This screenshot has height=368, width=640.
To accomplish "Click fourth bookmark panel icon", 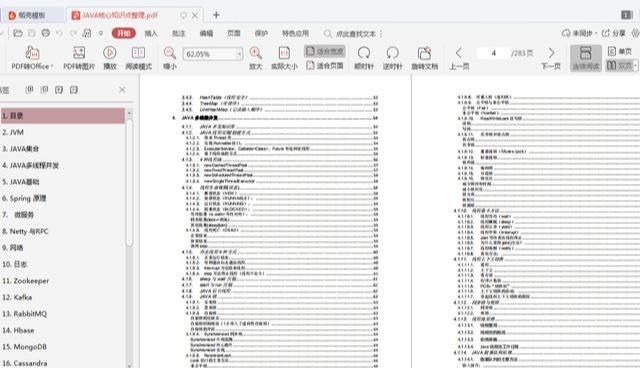I will [73, 89].
